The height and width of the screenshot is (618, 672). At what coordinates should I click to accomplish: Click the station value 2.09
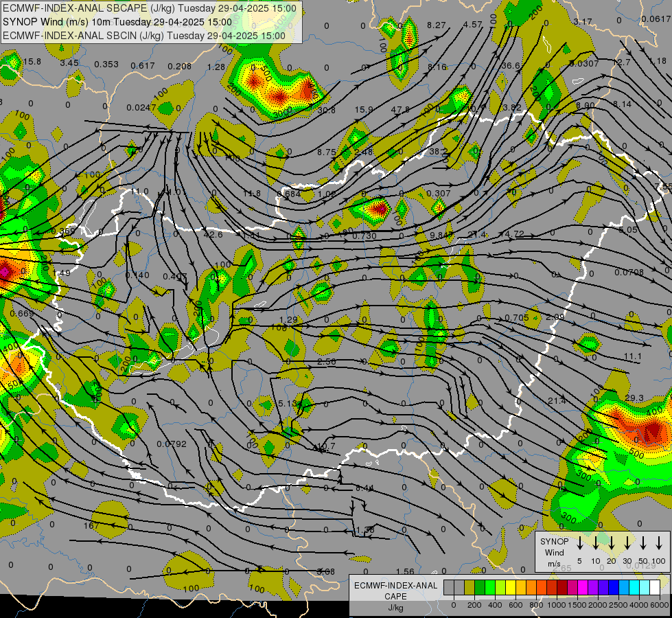point(555,317)
